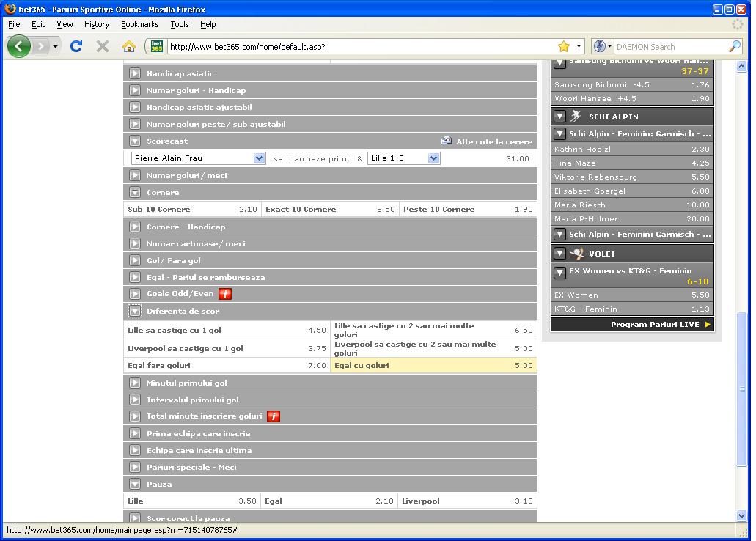
Task: Open the back/forward history dropdown arrow
Action: [x=55, y=46]
